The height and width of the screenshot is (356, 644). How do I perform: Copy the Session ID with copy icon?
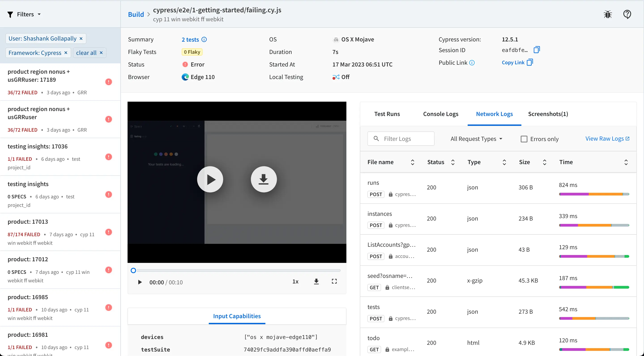click(537, 50)
